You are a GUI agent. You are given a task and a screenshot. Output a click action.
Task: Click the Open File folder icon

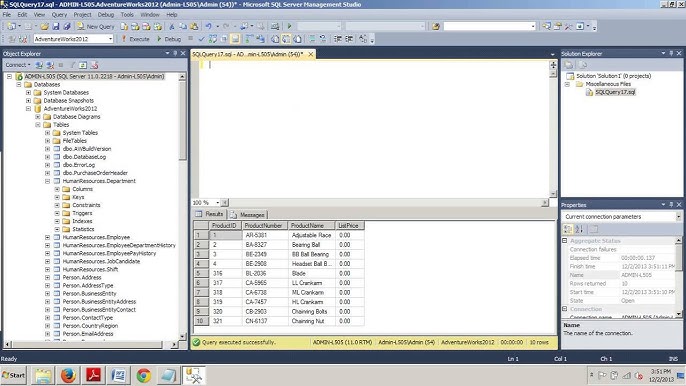[45, 27]
